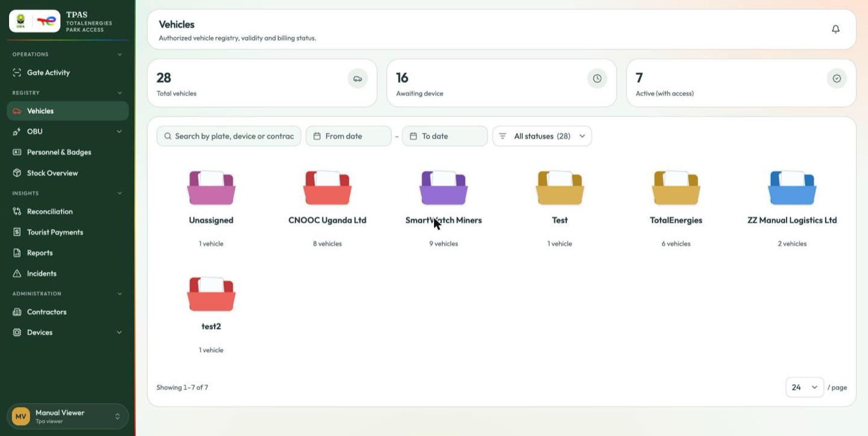Open the Manual Viewer account switcher
868x436 pixels.
[x=68, y=417]
